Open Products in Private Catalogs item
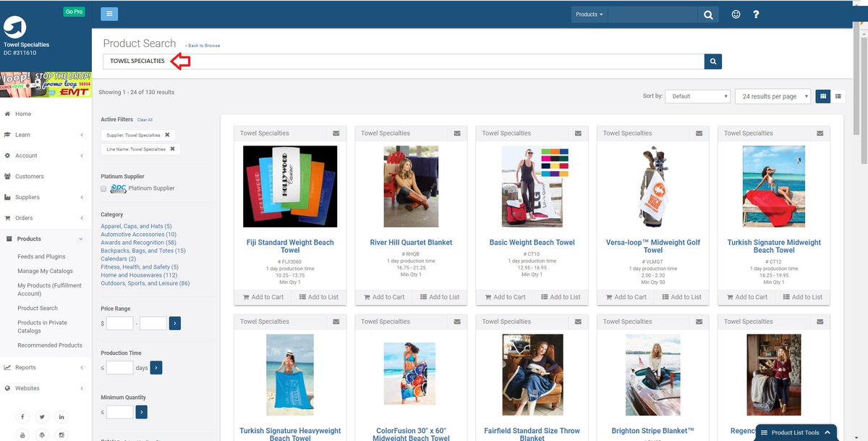The width and height of the screenshot is (868, 441). pyautogui.click(x=42, y=327)
